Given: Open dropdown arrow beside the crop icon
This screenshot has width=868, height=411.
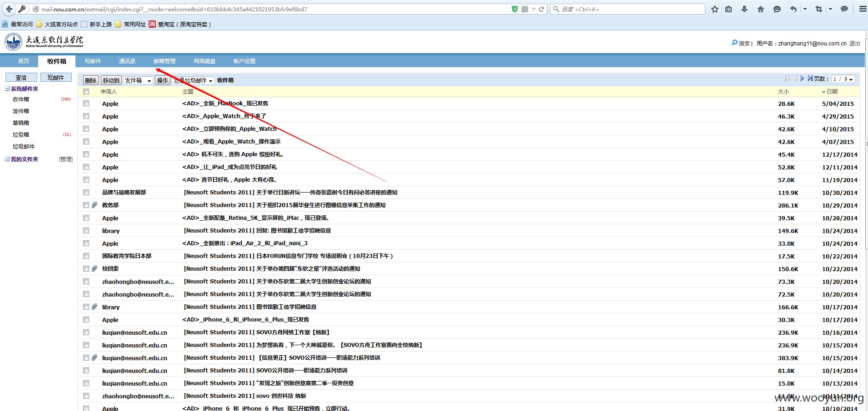Looking at the screenshot, I should click(x=830, y=9).
